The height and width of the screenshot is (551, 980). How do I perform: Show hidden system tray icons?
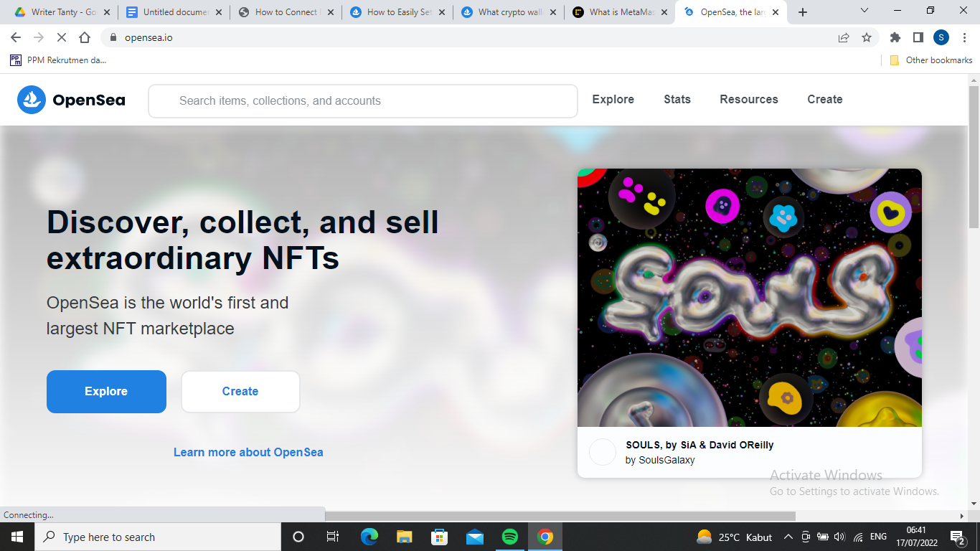coord(788,537)
